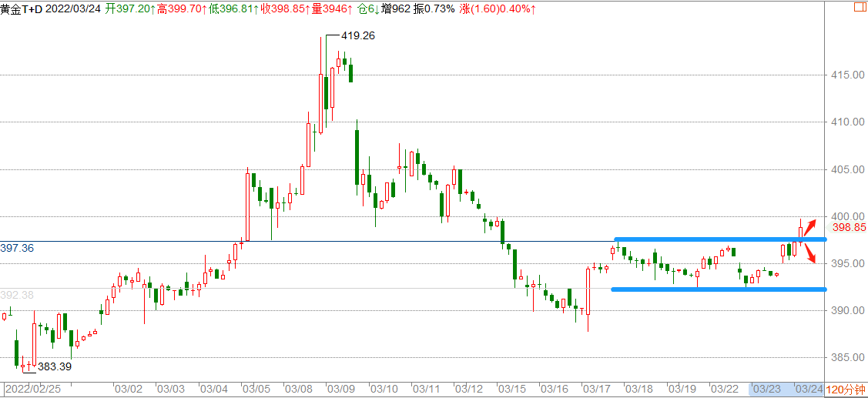Click the 03/12 date on time axis
This screenshot has height=398, width=868.
(x=470, y=390)
